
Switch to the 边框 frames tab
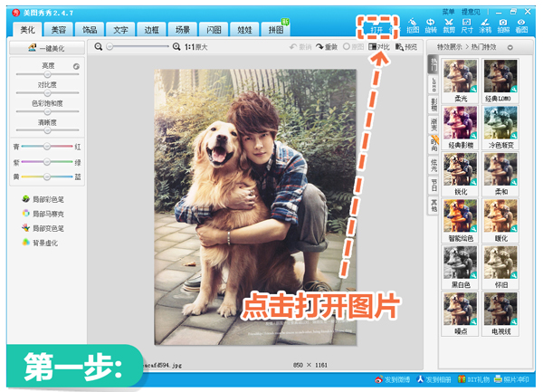coord(153,30)
